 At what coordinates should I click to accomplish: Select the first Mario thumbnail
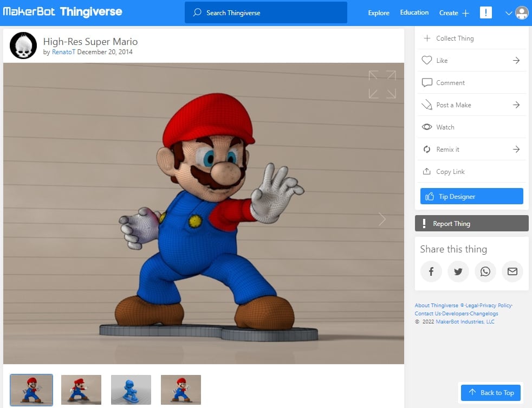click(31, 390)
